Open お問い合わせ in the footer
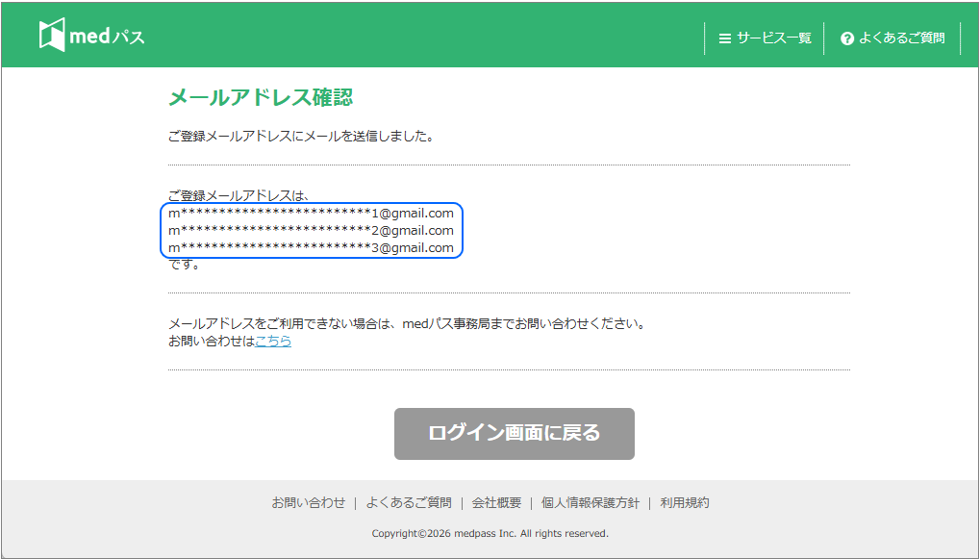The image size is (980, 559). click(x=308, y=502)
